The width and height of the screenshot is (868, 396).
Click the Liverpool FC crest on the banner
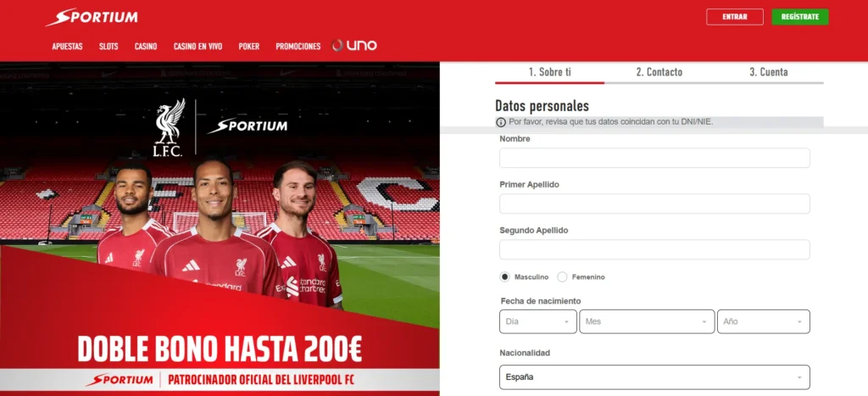tap(169, 127)
